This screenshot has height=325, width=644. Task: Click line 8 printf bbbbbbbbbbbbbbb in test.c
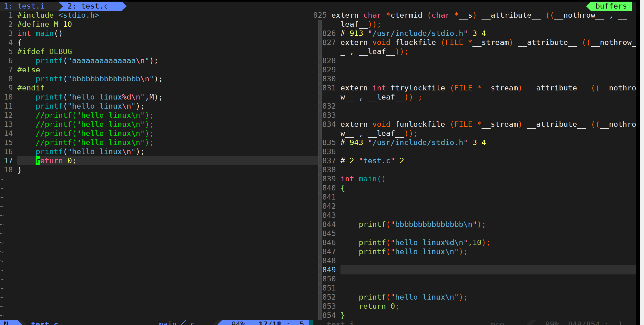[x=99, y=79]
